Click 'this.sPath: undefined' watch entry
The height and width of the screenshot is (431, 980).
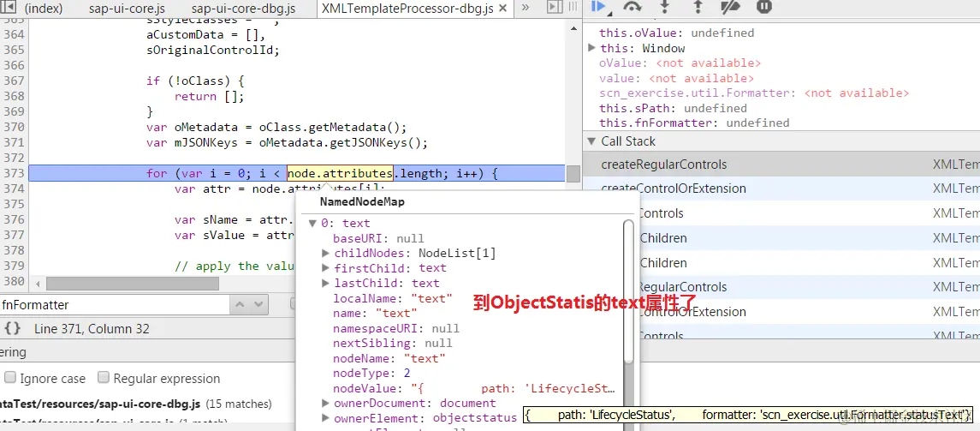coord(673,108)
